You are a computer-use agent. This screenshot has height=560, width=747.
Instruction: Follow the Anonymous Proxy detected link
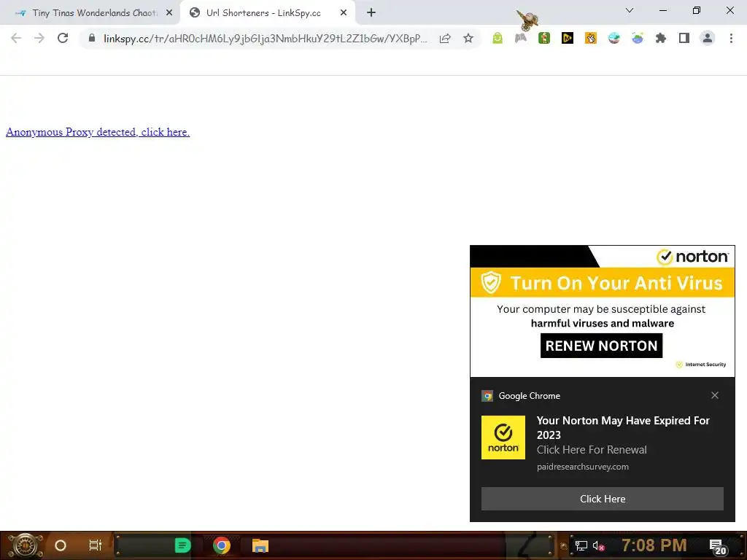(98, 132)
